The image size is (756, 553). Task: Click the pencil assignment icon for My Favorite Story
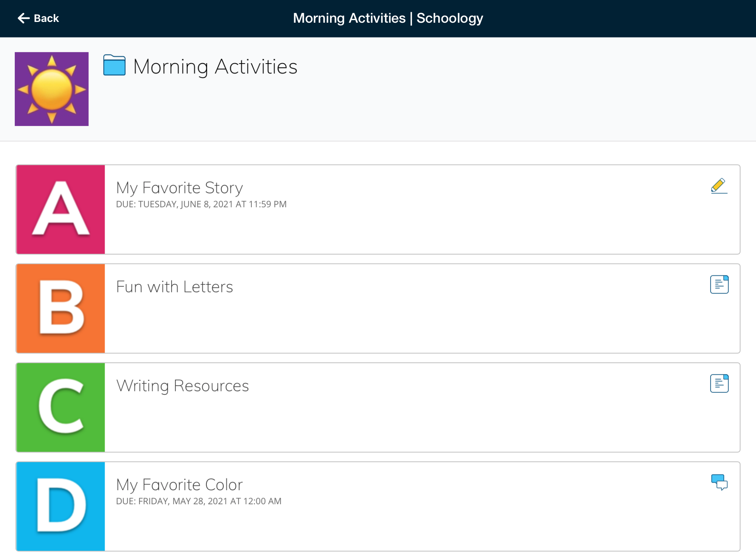pos(719,186)
